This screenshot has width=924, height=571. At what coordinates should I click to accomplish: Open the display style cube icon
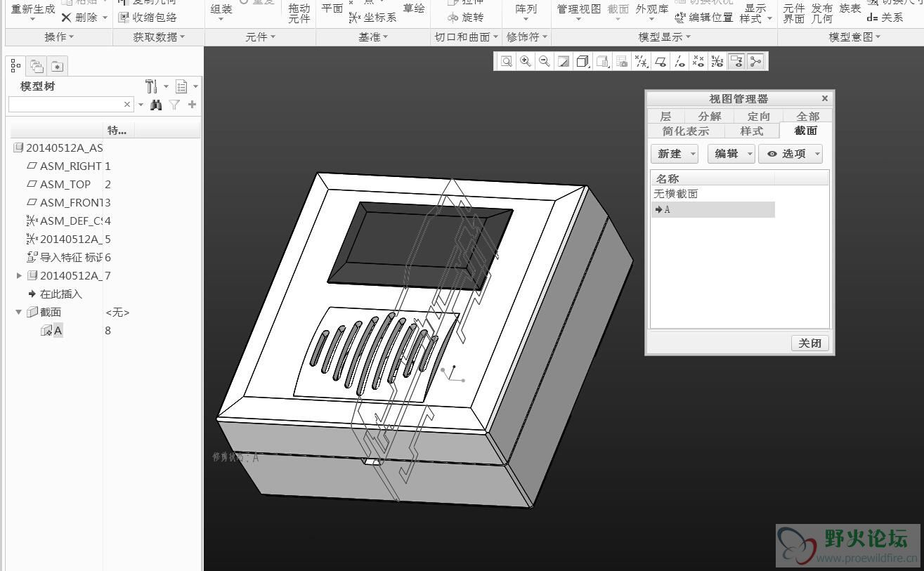click(583, 62)
